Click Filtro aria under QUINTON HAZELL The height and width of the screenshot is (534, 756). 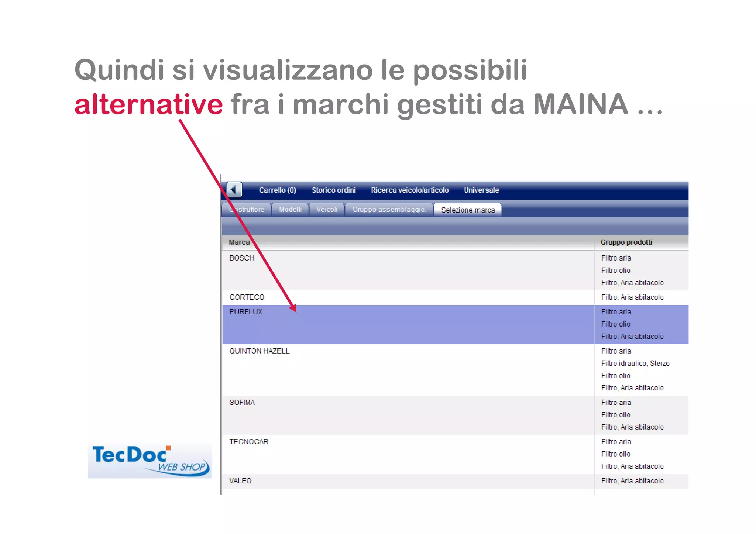pyautogui.click(x=616, y=351)
